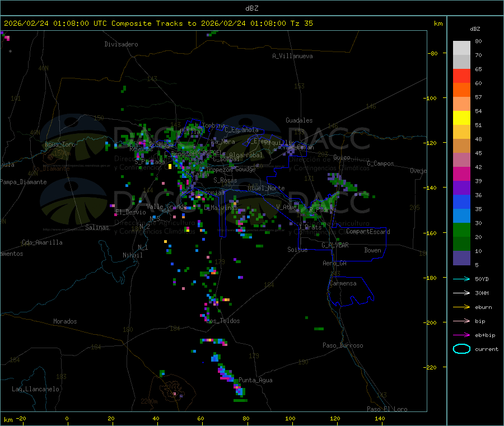This screenshot has width=504, height=426.
Task: Pick the slate purple 5-10 dBZ swatch
Action: [461, 258]
